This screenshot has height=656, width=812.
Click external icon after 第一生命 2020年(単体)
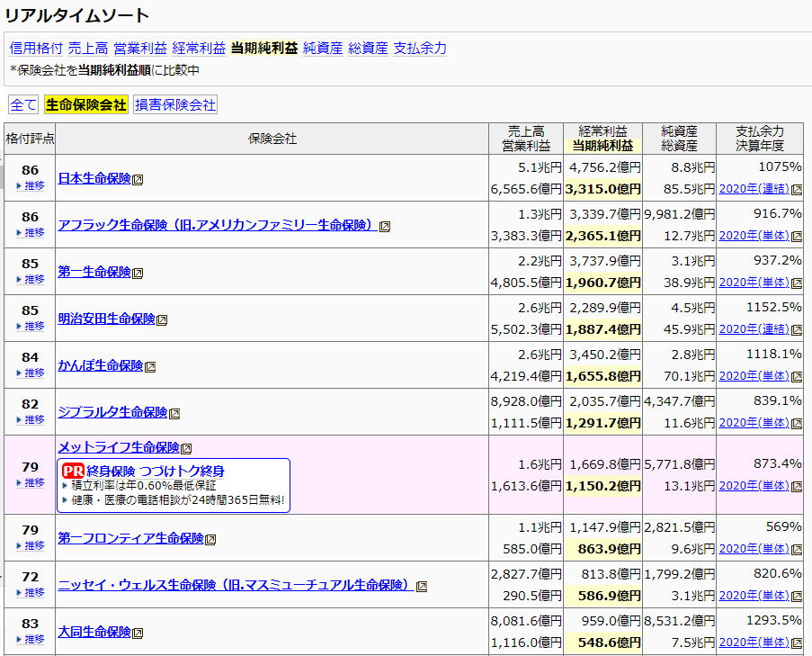pos(797,283)
